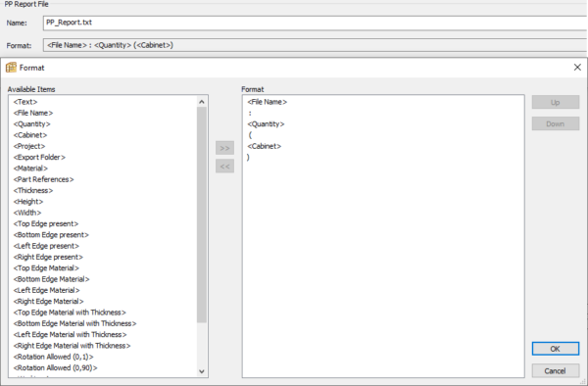Viewport: 588px width, 386px height.
Task: Click the Format text field above the dialog
Action: click(x=315, y=45)
